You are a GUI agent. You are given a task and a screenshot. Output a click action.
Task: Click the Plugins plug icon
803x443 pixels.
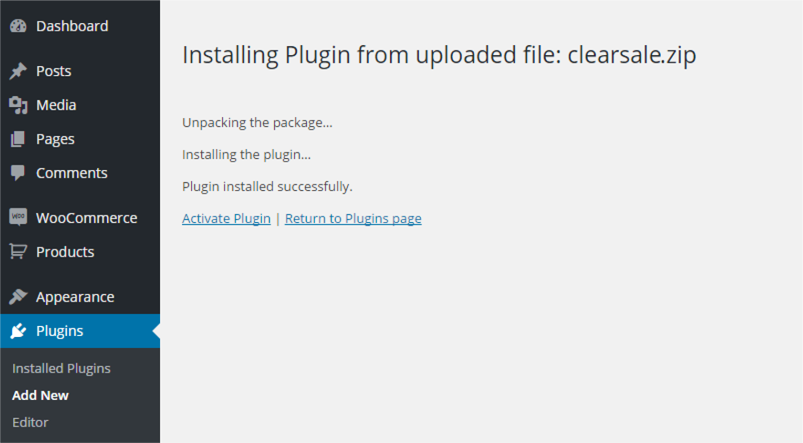[x=17, y=331]
